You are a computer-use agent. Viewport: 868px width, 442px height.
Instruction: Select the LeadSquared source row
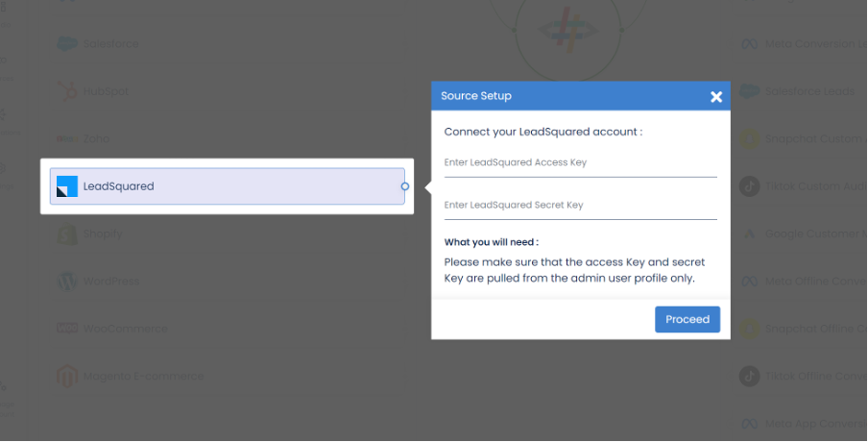[227, 186]
